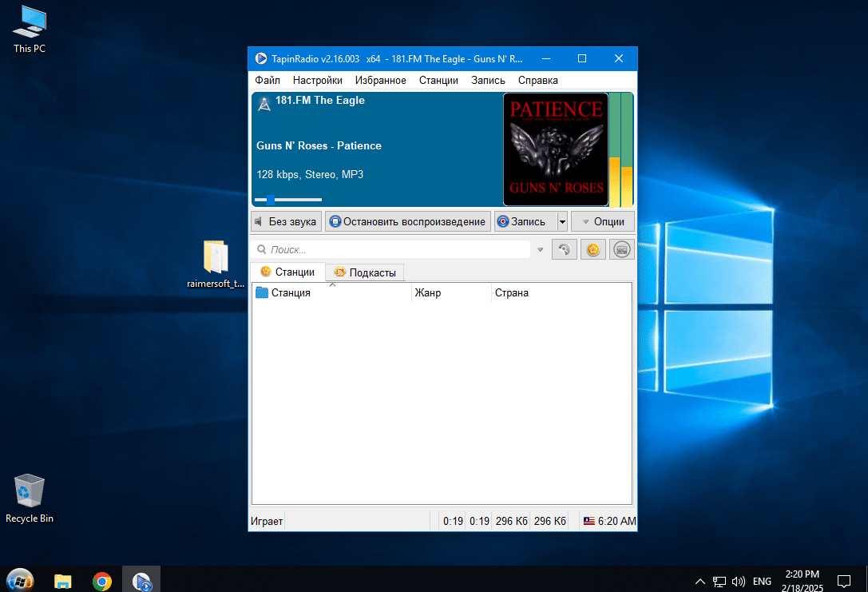The width and height of the screenshot is (868, 592).
Task: Select the raimersoft_t... folder on the desktop
Action: pyautogui.click(x=216, y=264)
